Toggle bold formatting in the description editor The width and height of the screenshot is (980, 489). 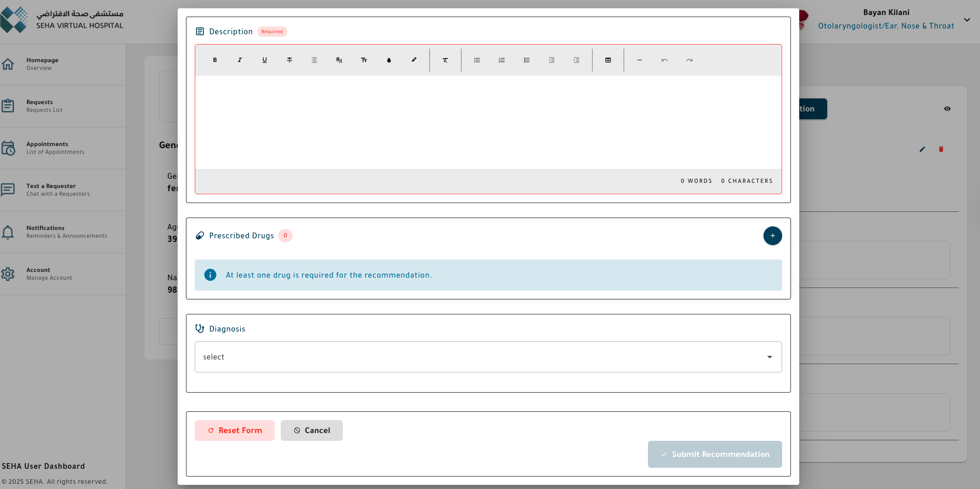coord(215,60)
